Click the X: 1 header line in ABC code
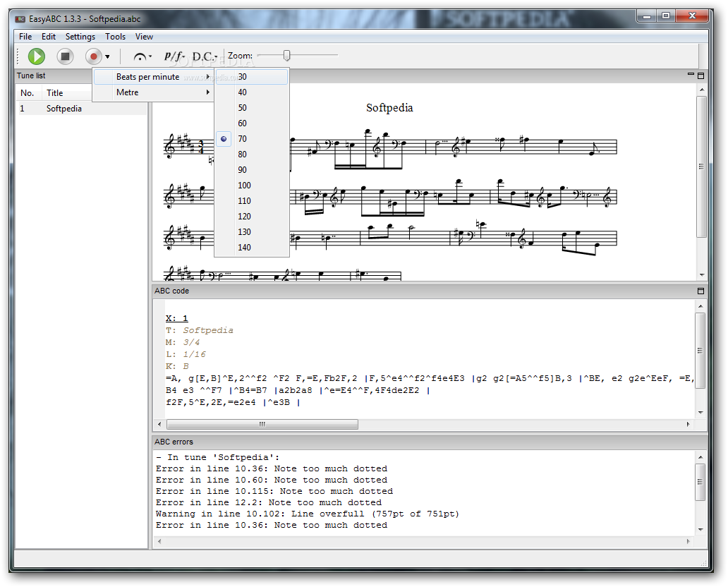Screen dimensions: 728x587 pyautogui.click(x=176, y=319)
